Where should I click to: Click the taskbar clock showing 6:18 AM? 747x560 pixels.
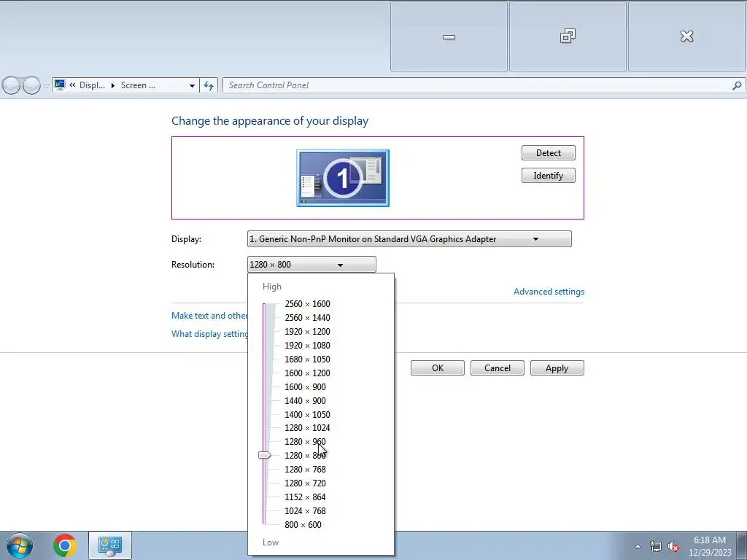[x=710, y=545]
